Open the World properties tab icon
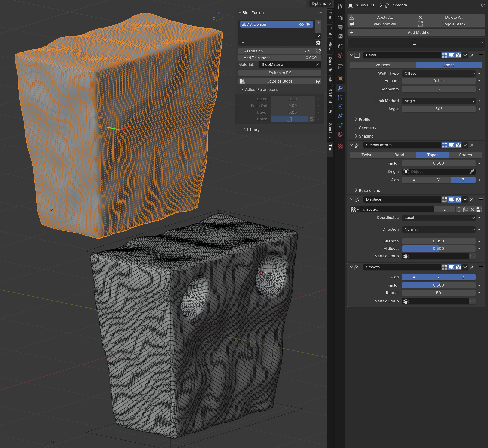 (340, 55)
